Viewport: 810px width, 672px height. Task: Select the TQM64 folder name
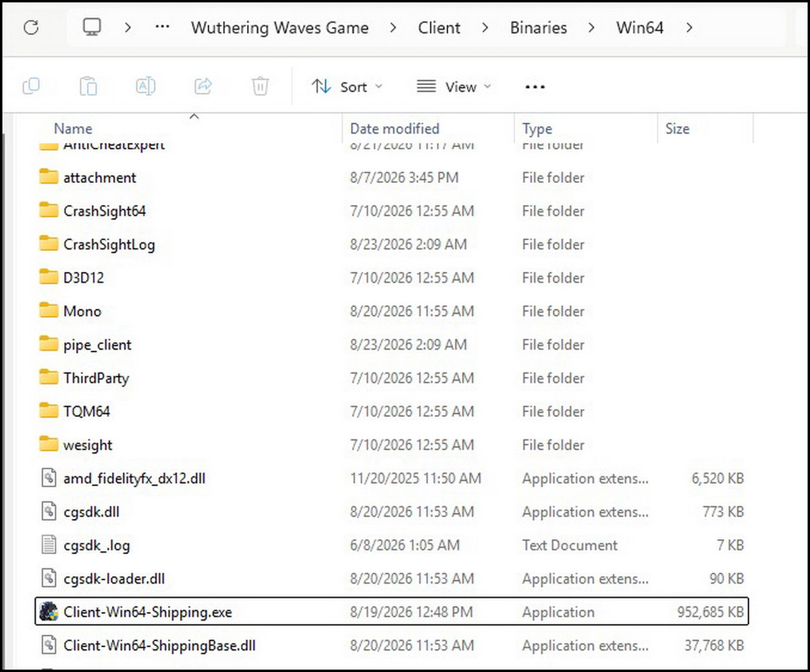(86, 412)
